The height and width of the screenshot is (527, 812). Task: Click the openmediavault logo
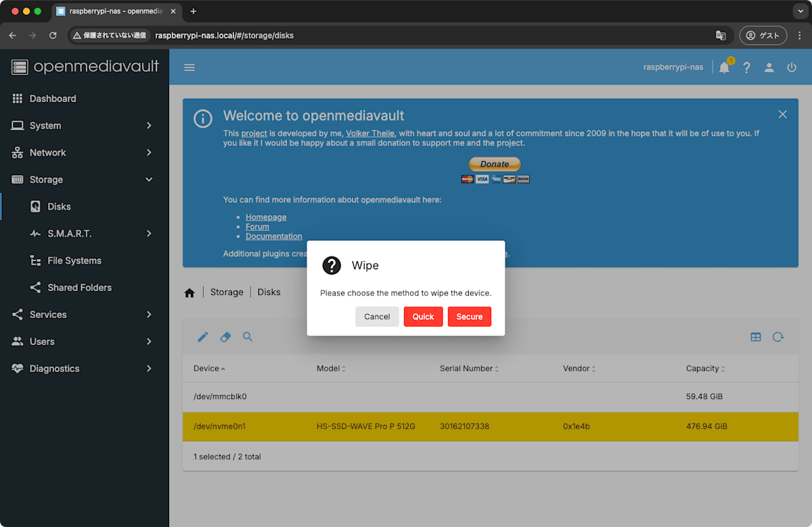click(85, 66)
